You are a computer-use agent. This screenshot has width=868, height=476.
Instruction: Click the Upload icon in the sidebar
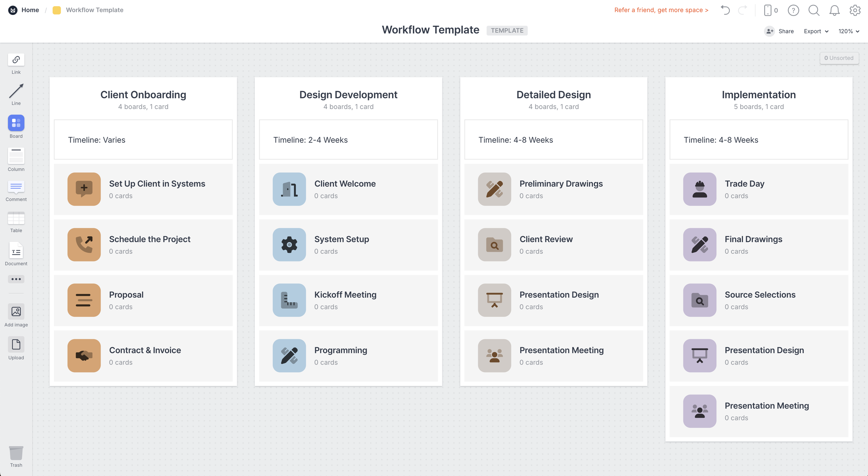point(16,344)
